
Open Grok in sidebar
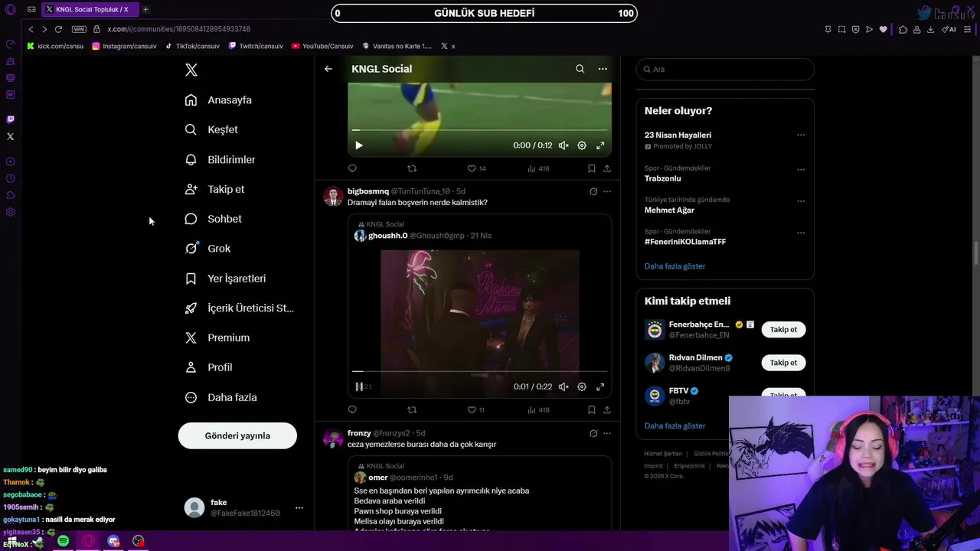tap(207, 249)
